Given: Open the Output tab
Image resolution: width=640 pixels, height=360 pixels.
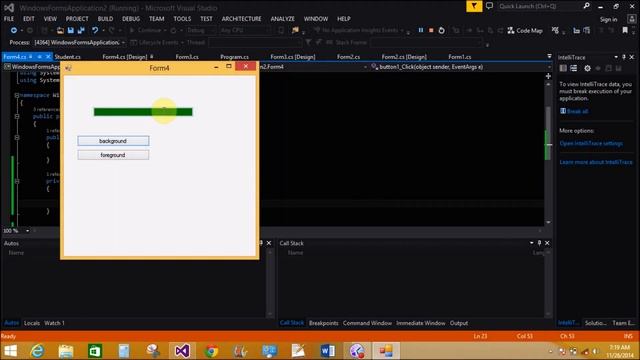Looking at the screenshot, I should tap(459, 323).
